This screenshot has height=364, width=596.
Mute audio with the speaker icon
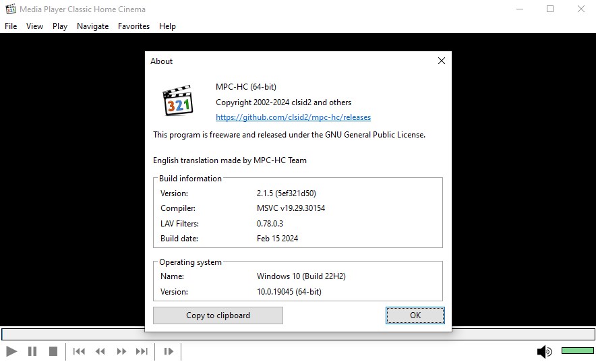point(544,351)
